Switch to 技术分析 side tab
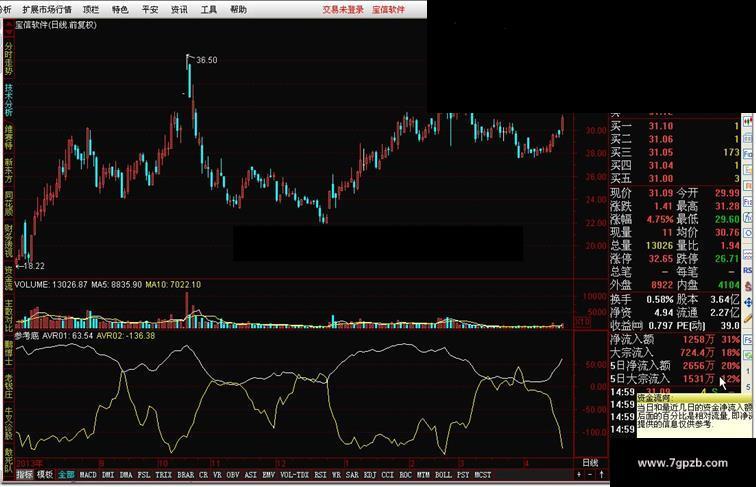Viewport: 756px width, 487px height. pos(8,100)
